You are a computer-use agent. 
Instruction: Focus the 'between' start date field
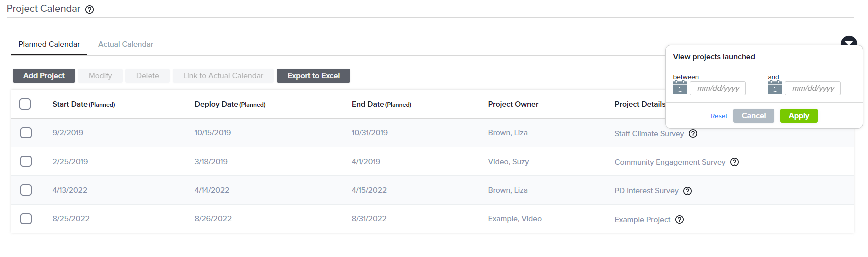pos(718,88)
